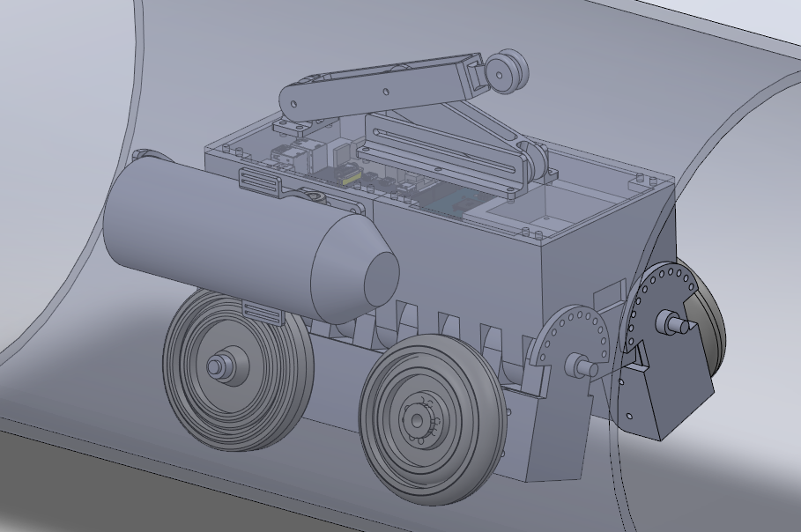Click the axle shaft on the right disc
This screenshot has width=801, height=532.
tap(677, 324)
